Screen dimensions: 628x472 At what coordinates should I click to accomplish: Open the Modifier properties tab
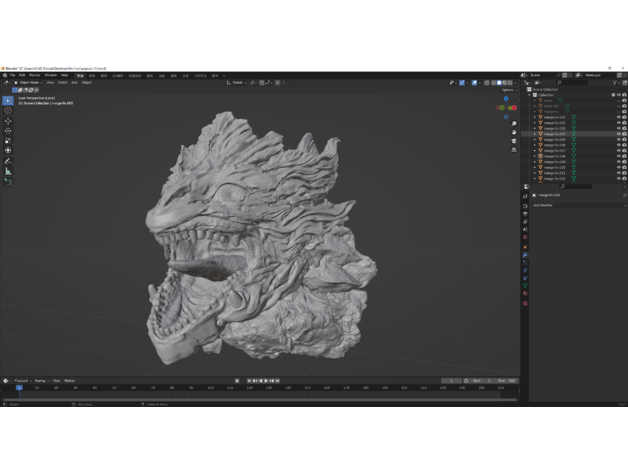click(x=525, y=256)
